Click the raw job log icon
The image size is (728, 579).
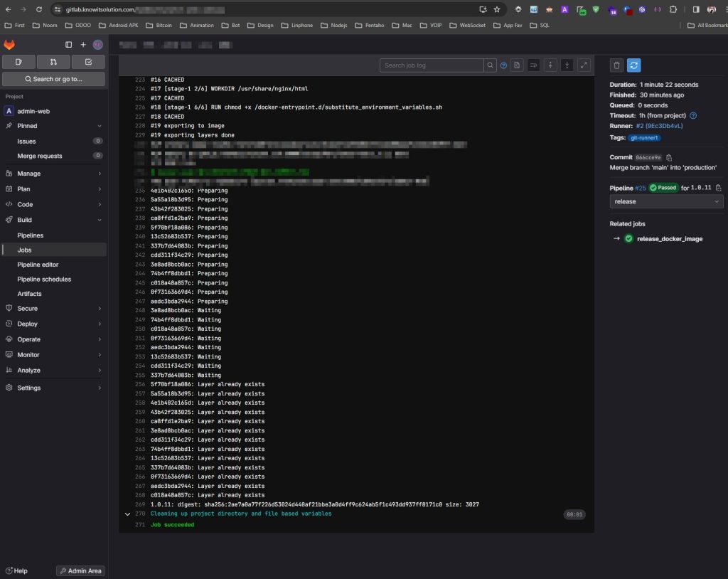tap(517, 65)
